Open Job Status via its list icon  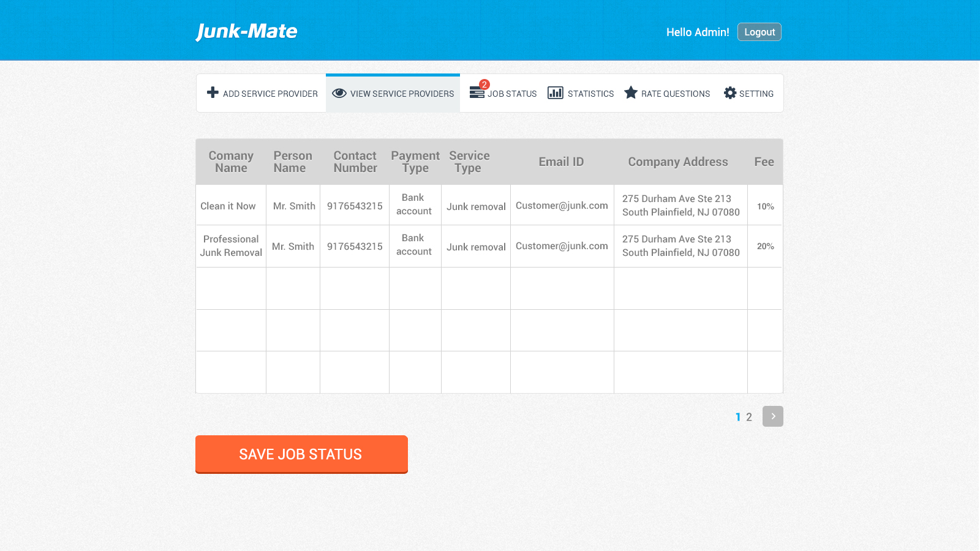pyautogui.click(x=476, y=93)
